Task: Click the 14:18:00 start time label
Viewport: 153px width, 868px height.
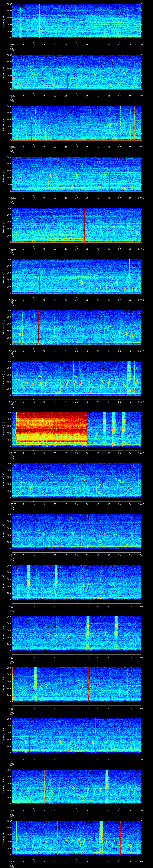Action: [12, 147]
